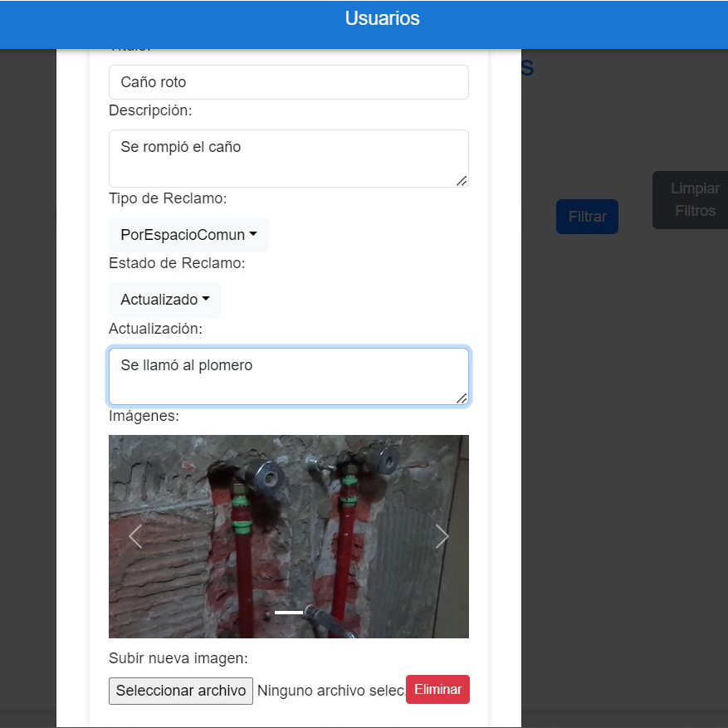Select the Usuarios header title
The height and width of the screenshot is (728, 728).
click(x=382, y=18)
